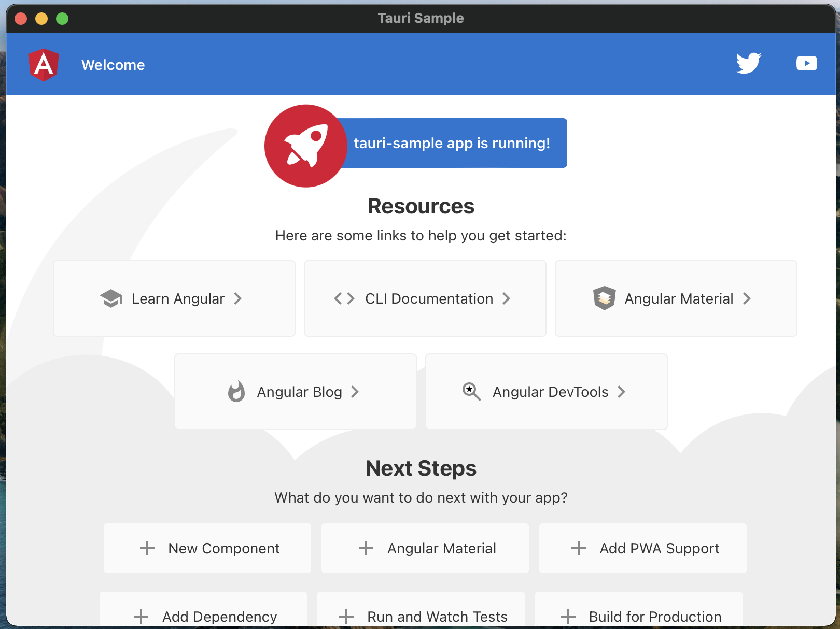Click the Angular shield logo
The image size is (840, 629).
(x=44, y=65)
